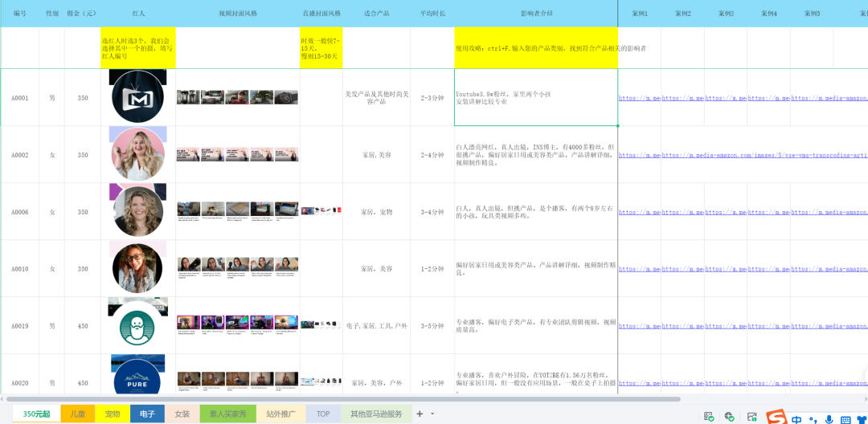Click the add new sheet plus button
The image size is (868, 424).
[x=419, y=414]
